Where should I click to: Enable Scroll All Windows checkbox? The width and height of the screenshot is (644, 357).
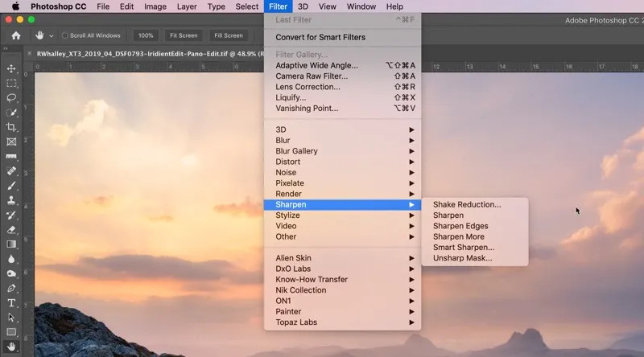click(x=65, y=35)
